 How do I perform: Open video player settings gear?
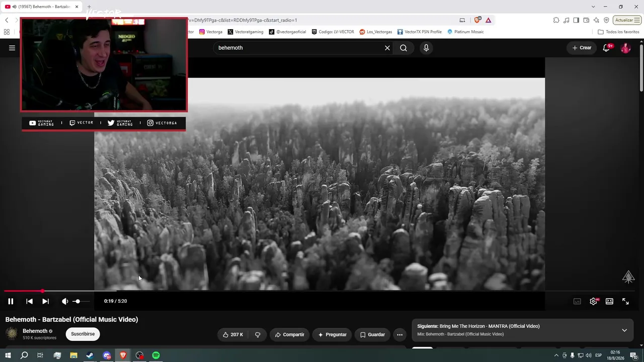point(593,301)
